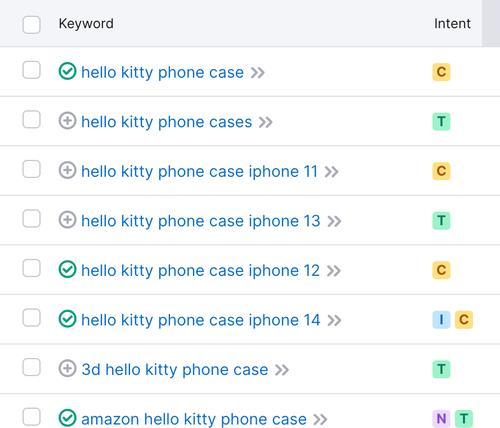The height and width of the screenshot is (428, 500).
Task: Select checkbox for '3d hello kitty phone case' row
Action: pyautogui.click(x=32, y=367)
